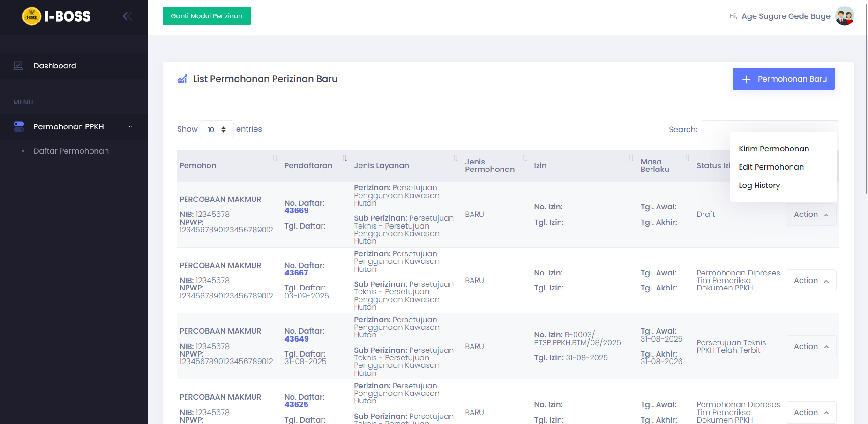Click the user avatar picture
This screenshot has height=424, width=868.
844,16
